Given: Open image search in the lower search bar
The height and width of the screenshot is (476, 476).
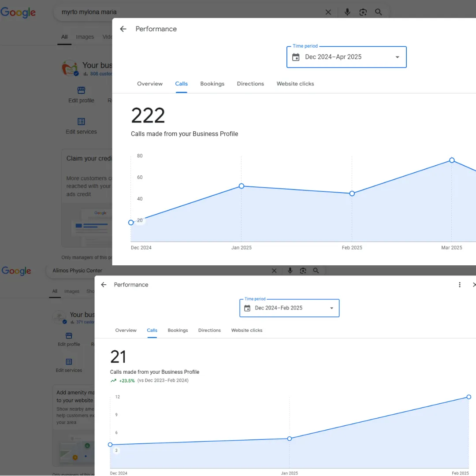Looking at the screenshot, I should [303, 271].
